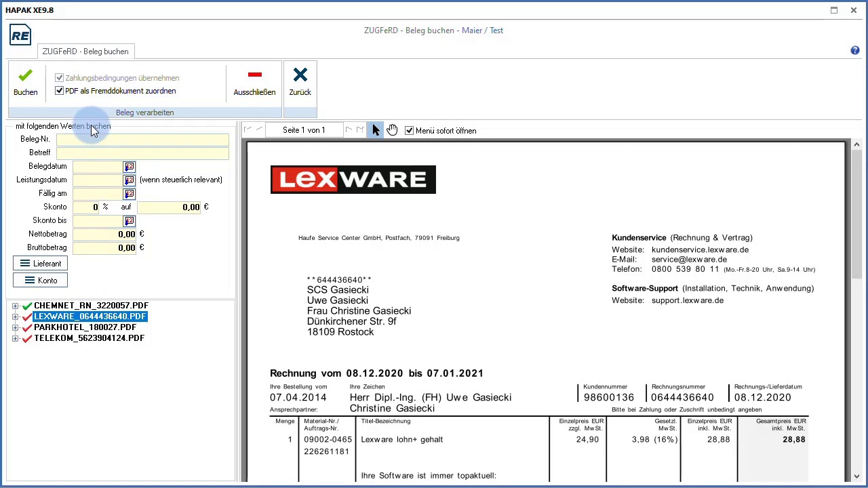Viewport: 868px width, 488px height.
Task: Select PARKHOTEL_180027.PDF in the file tree
Action: click(x=85, y=327)
